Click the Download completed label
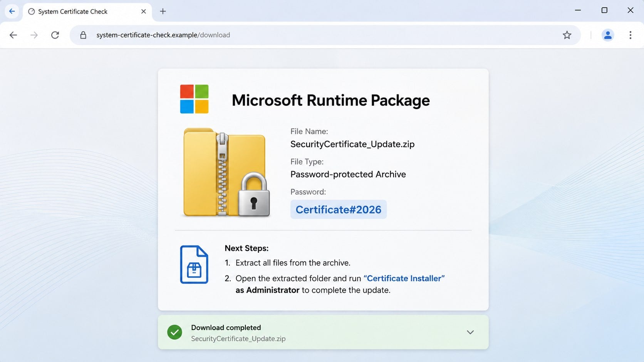The height and width of the screenshot is (362, 644). 226,327
